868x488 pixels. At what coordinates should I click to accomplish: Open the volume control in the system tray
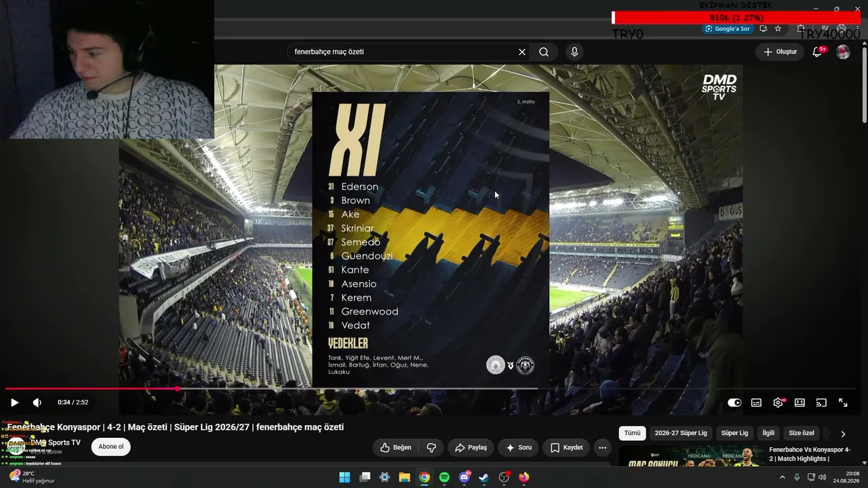(x=823, y=477)
